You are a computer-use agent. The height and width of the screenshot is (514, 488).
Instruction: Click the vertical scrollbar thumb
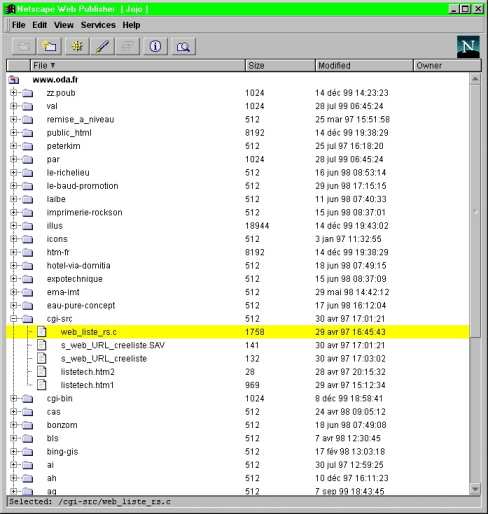click(x=475, y=211)
